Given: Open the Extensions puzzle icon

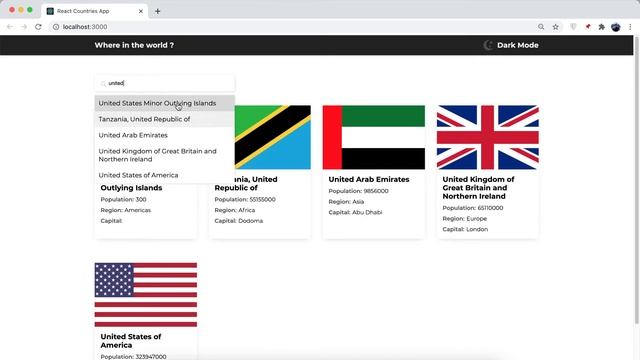Looking at the screenshot, I should pos(602,27).
